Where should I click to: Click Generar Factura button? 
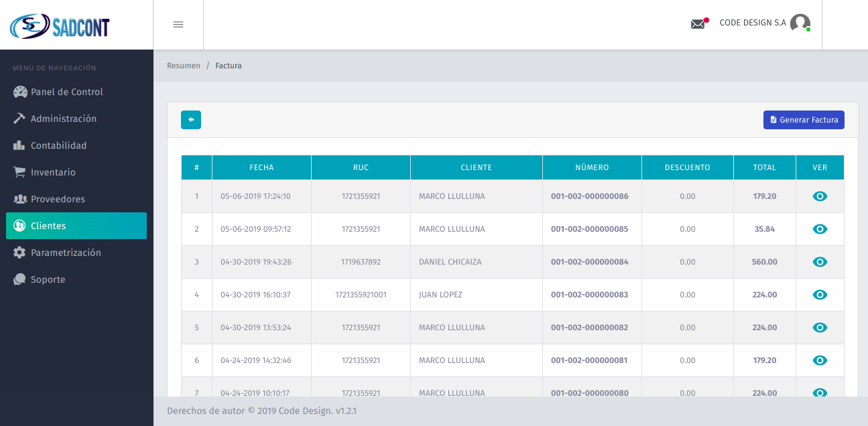tap(804, 120)
